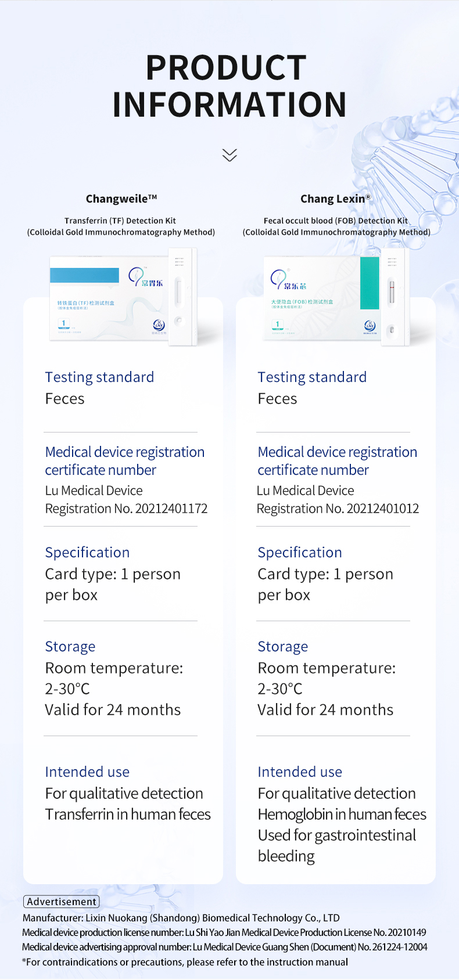
Task: Click the LNK round logo on left box
Action: pos(159,326)
